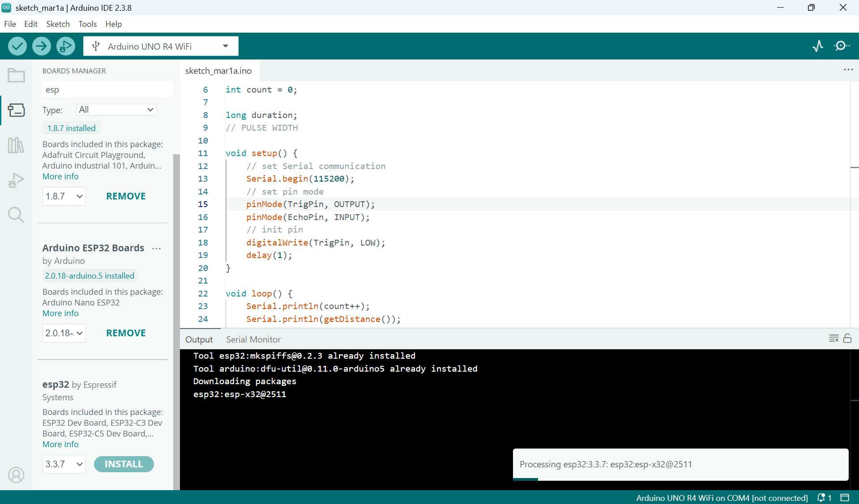Open the account profile icon
Screen dimensions: 859x504
pyautogui.click(x=16, y=474)
